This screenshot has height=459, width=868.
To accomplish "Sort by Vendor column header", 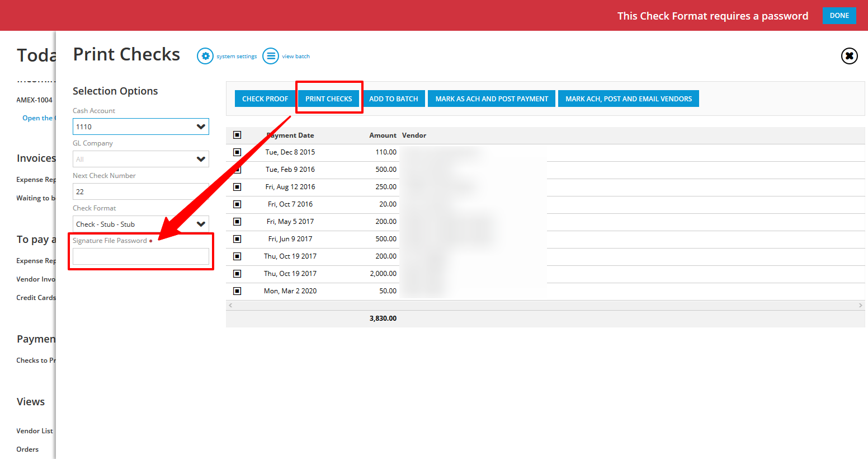I will (x=414, y=135).
